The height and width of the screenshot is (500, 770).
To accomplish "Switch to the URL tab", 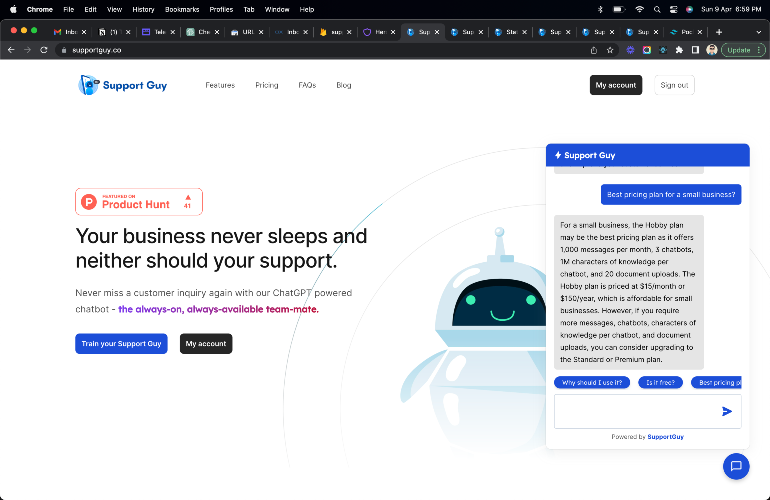I will [245, 32].
